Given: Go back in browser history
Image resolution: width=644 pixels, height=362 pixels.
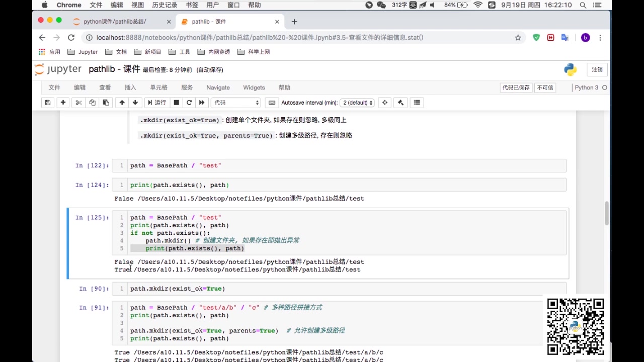Looking at the screenshot, I should pos(42,38).
